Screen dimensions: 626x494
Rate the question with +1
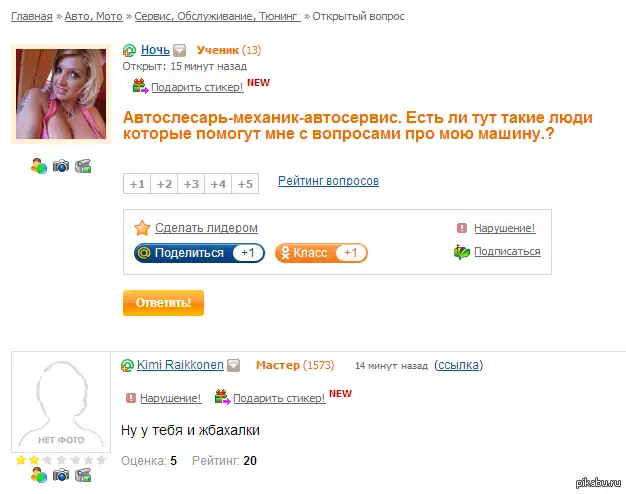pyautogui.click(x=137, y=184)
